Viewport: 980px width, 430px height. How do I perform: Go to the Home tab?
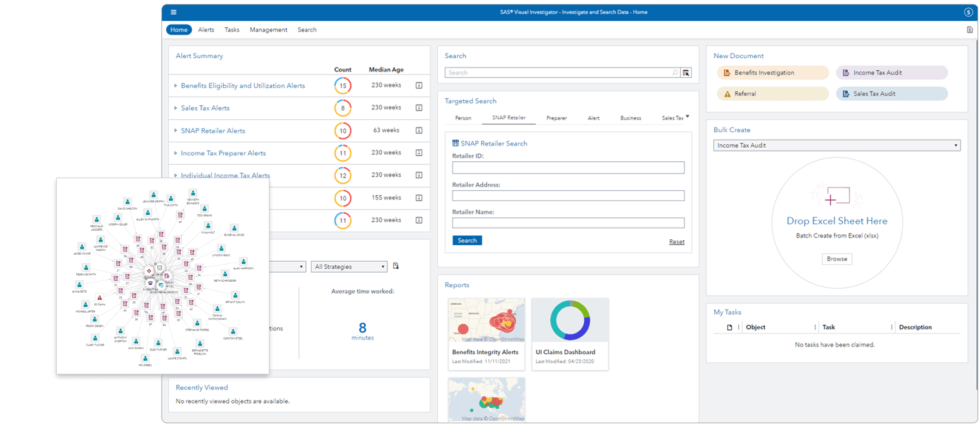[179, 30]
